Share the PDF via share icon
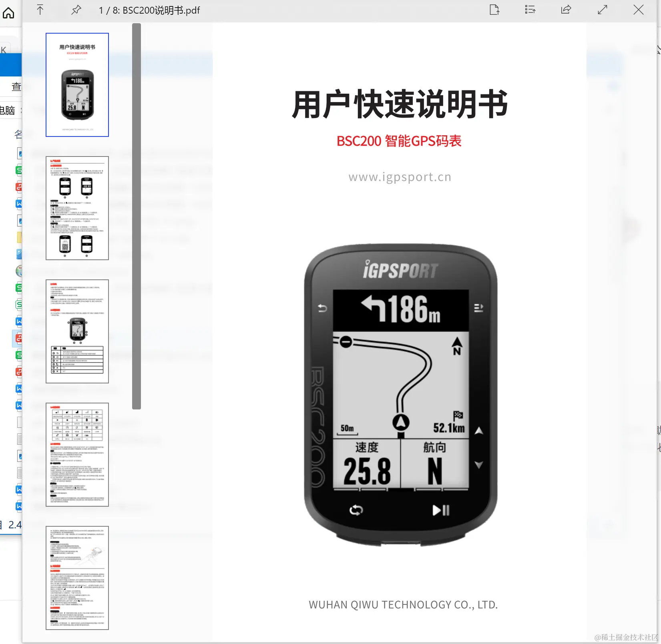This screenshot has width=661, height=644. [566, 10]
